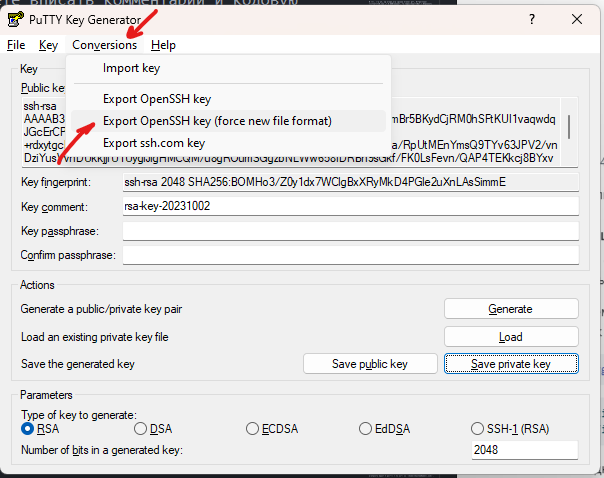Click the Key passphrase input field
This screenshot has width=604, height=478.
coord(350,231)
